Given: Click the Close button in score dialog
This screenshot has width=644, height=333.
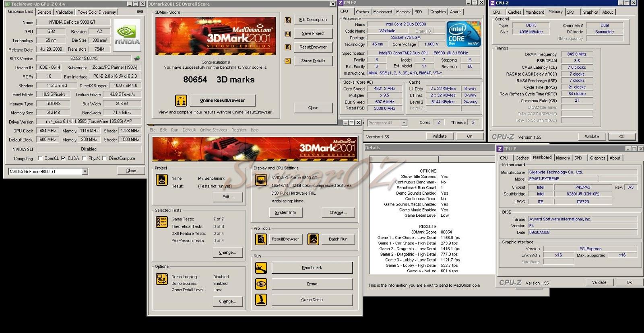Looking at the screenshot, I should tap(313, 108).
